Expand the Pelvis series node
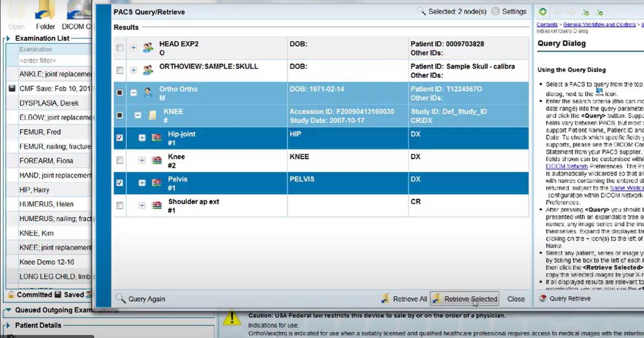The image size is (644, 338). click(x=142, y=183)
